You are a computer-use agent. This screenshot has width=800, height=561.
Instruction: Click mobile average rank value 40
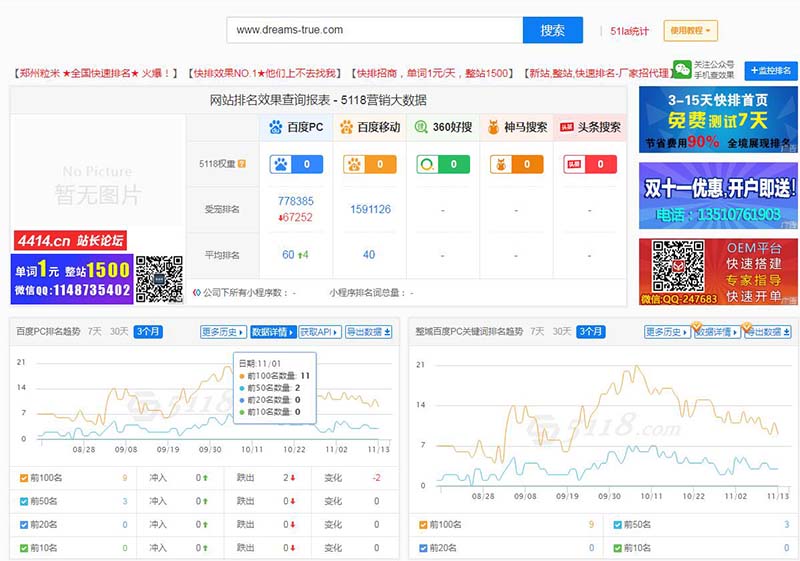click(x=369, y=254)
